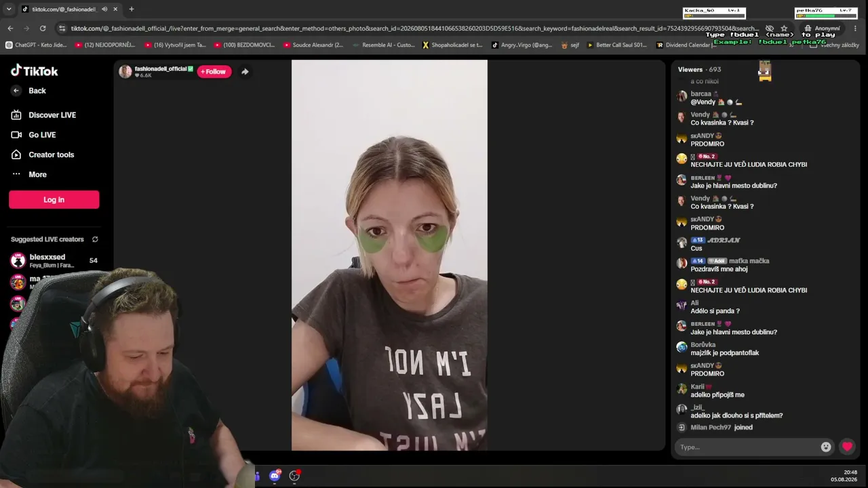This screenshot has width=868, height=488.
Task: Open Borůvka's profile from chat
Action: (703, 345)
